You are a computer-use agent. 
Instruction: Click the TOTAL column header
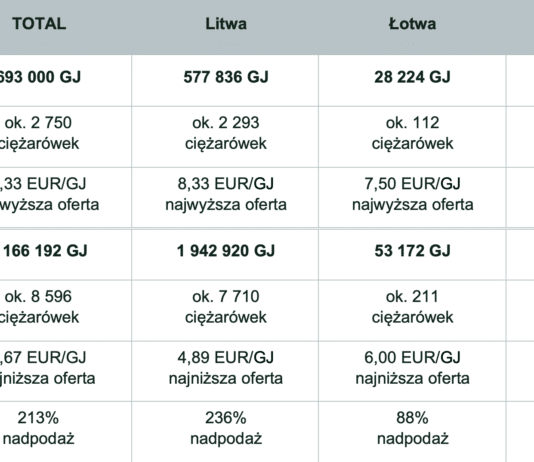tap(39, 24)
